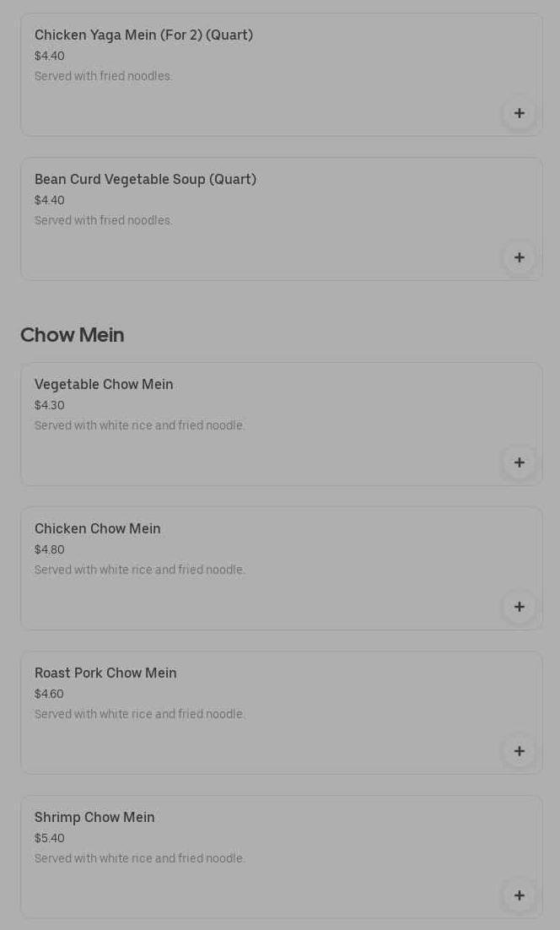This screenshot has width=560, height=930.
Task: Click the $4.30 Vegetable Chow Mein price
Action: 50,405
